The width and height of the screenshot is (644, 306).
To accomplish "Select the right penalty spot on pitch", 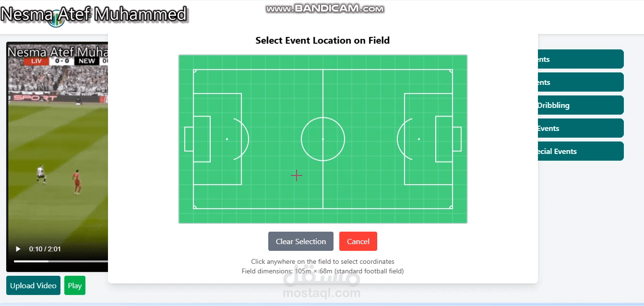I will (x=419, y=139).
